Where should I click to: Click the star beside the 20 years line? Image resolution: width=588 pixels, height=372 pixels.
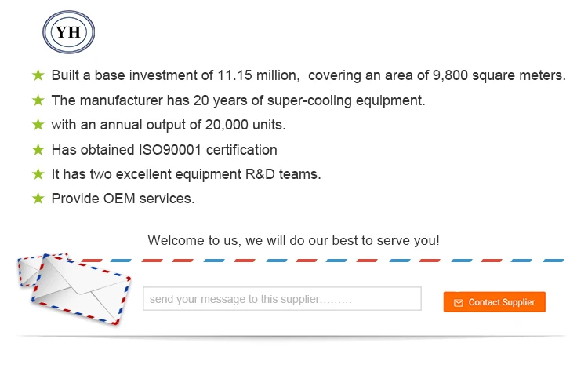(38, 100)
